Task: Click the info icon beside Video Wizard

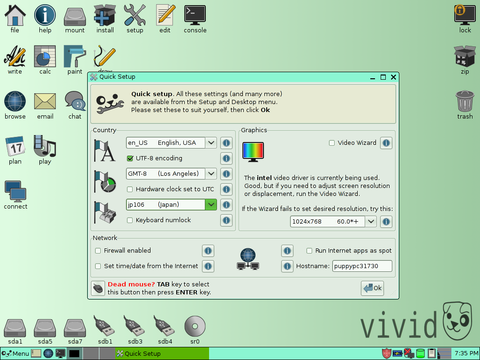Action: [386, 143]
